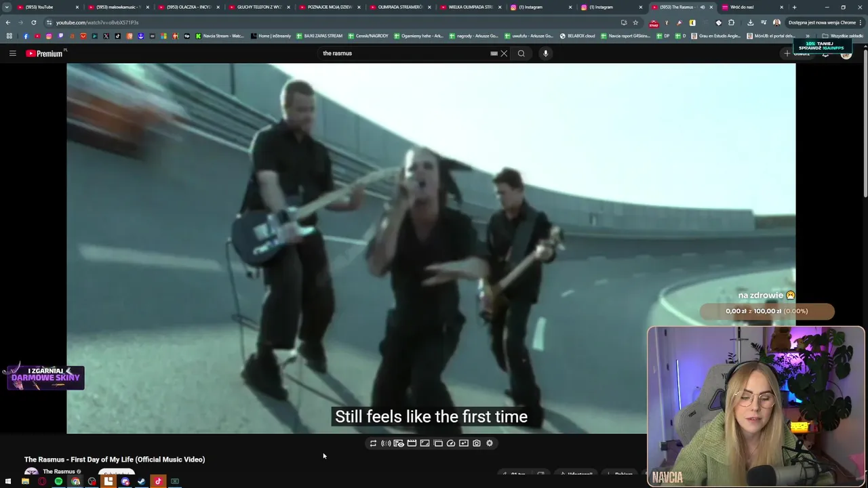This screenshot has width=868, height=488.
Task: Open 'BAJKI ZAPAS STREAM' bookmark
Action: tap(319, 36)
